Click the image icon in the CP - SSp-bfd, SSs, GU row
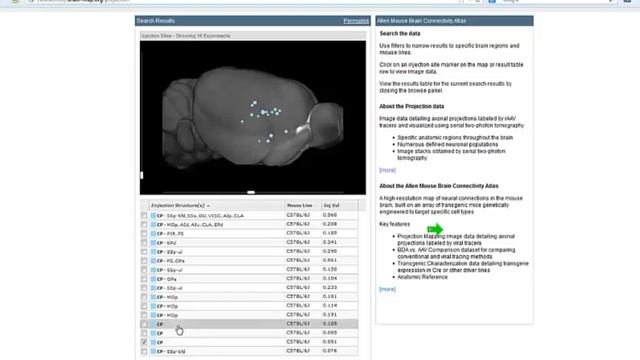 click(x=153, y=216)
